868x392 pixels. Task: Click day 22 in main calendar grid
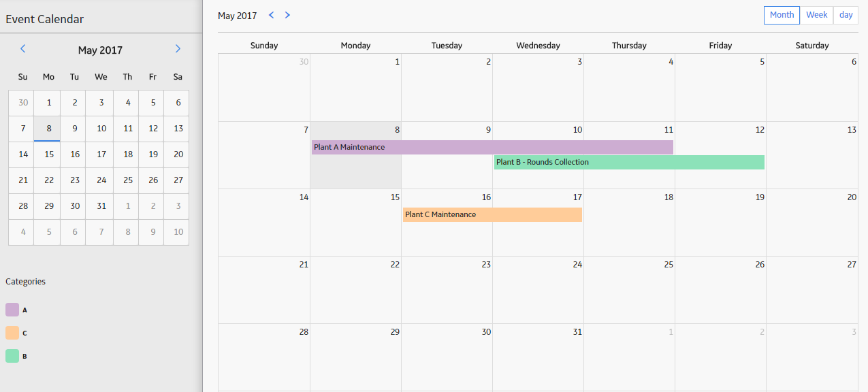click(x=355, y=290)
